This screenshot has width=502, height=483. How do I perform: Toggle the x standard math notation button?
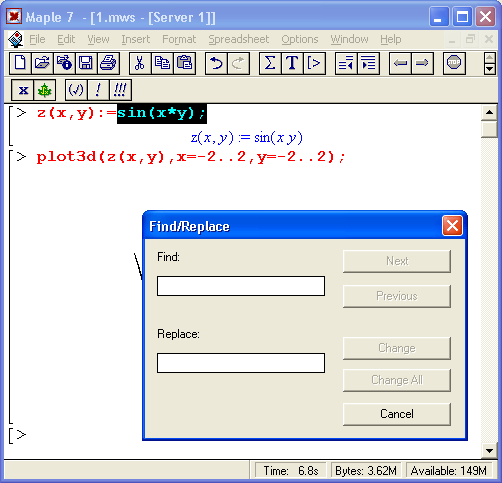(22, 90)
